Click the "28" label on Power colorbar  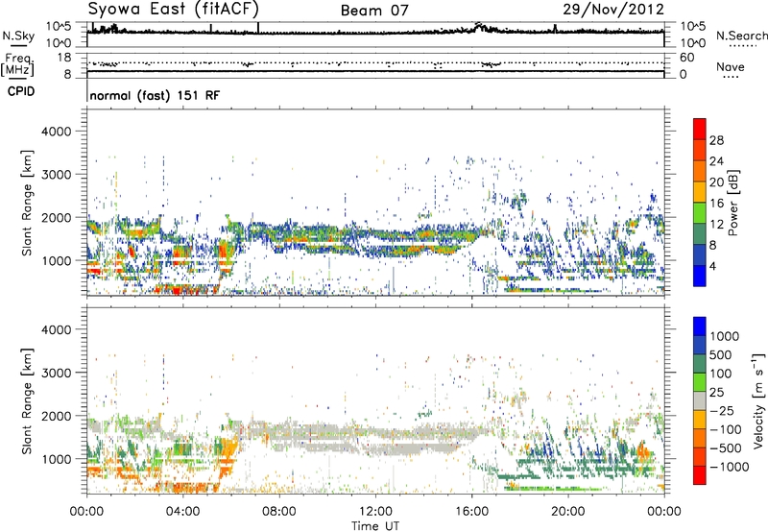click(716, 140)
